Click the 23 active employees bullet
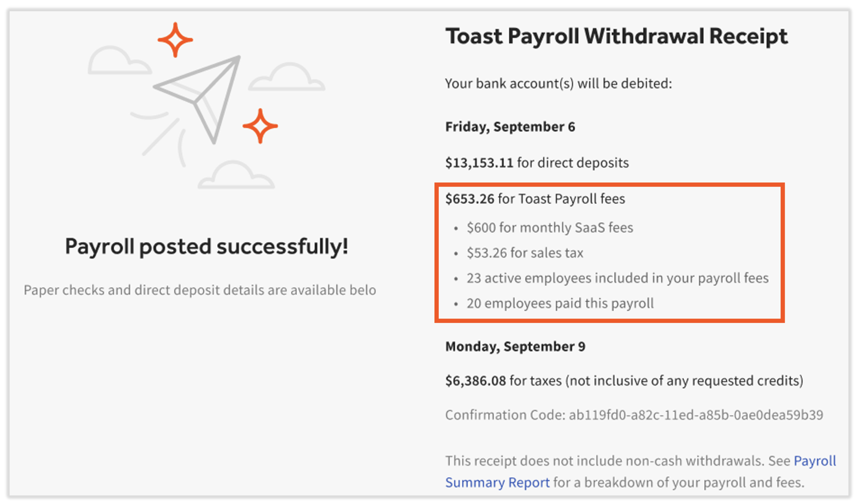Viewport: 857px width, 504px height. 617,278
